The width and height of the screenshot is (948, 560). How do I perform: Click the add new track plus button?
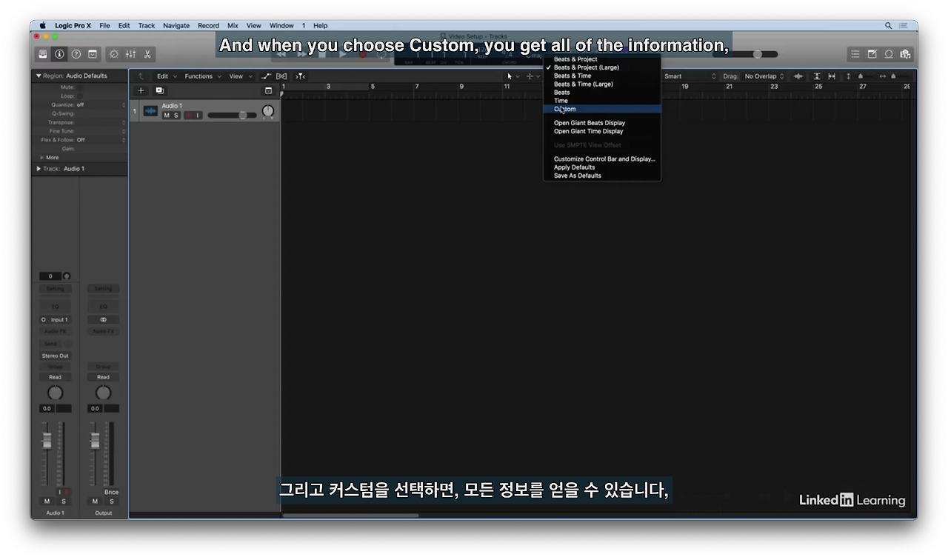(x=141, y=90)
